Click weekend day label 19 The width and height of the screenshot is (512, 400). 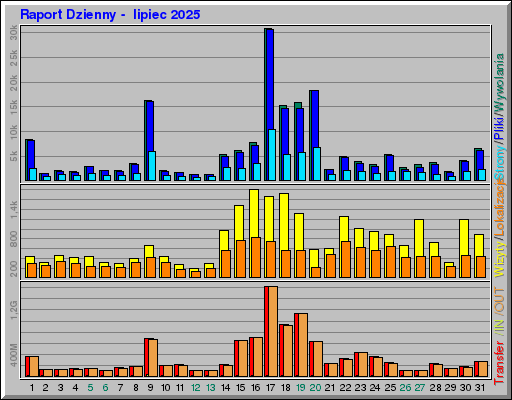(300, 388)
